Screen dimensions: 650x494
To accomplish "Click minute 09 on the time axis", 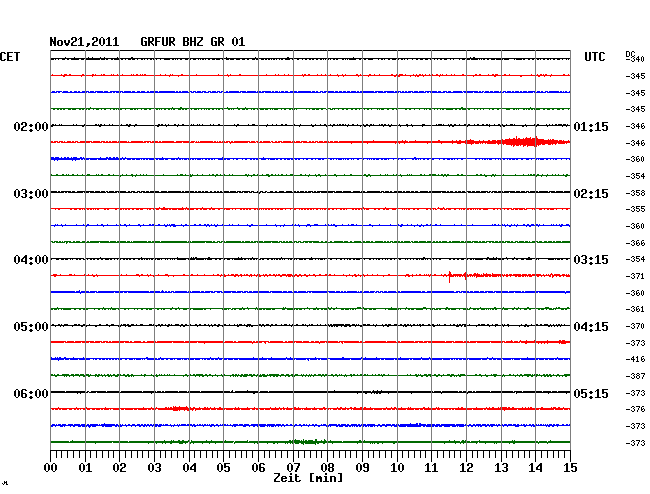I will coord(362,468).
